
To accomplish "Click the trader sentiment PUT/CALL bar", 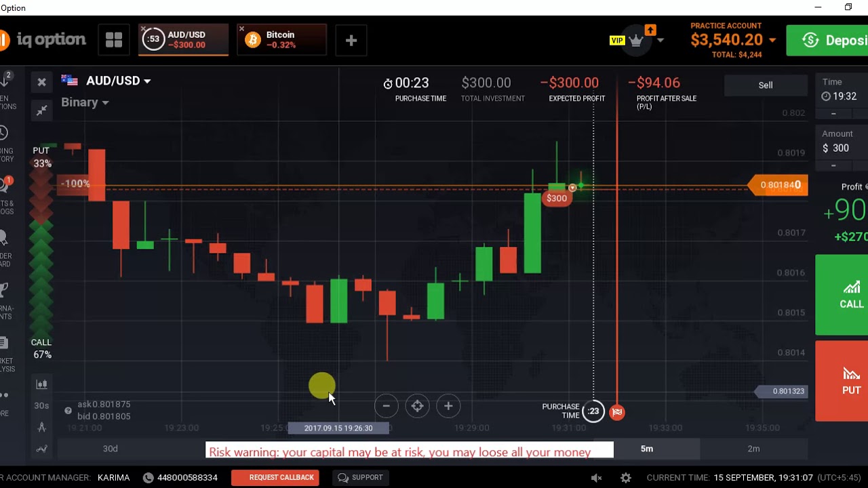I will (41, 252).
